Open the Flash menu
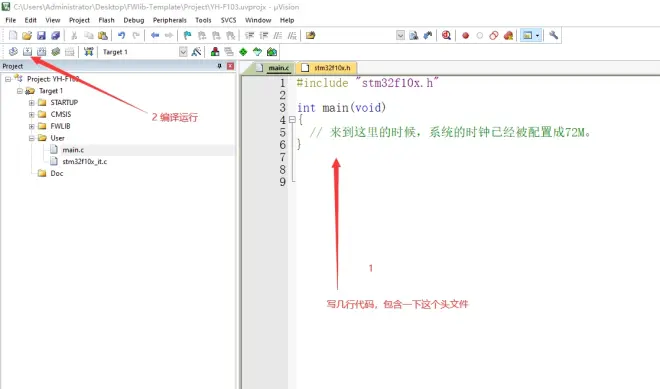This screenshot has width=660, height=389. 106,20
